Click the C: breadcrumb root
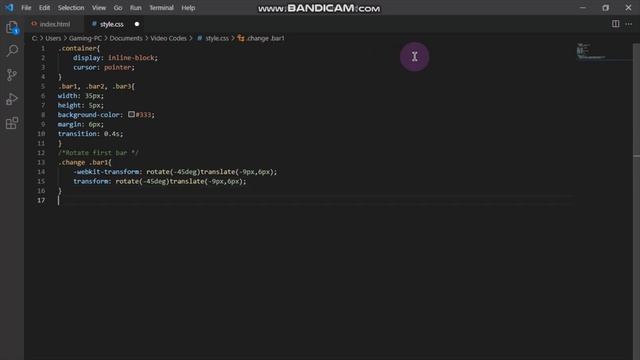 [34, 38]
